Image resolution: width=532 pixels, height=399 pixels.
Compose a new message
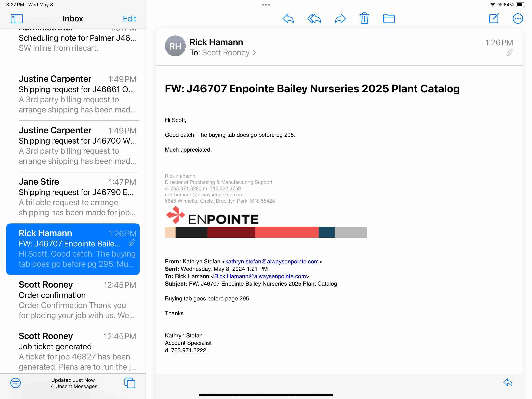[494, 19]
